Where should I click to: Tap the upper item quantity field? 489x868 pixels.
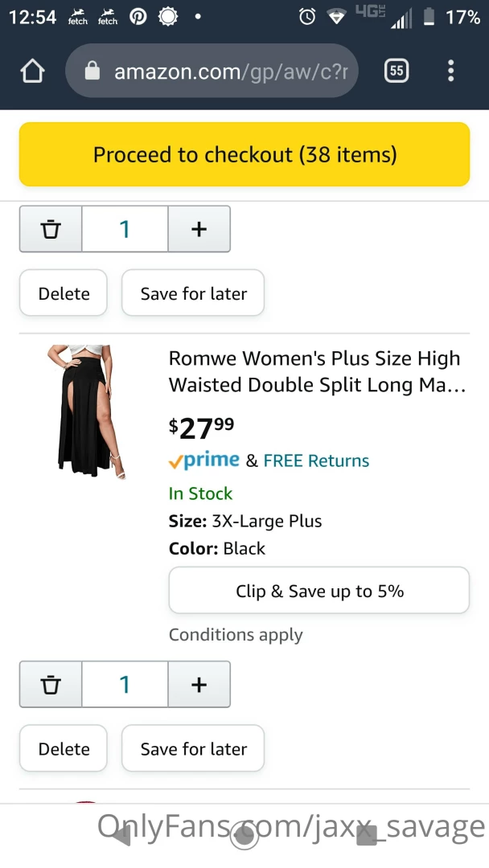(x=125, y=229)
